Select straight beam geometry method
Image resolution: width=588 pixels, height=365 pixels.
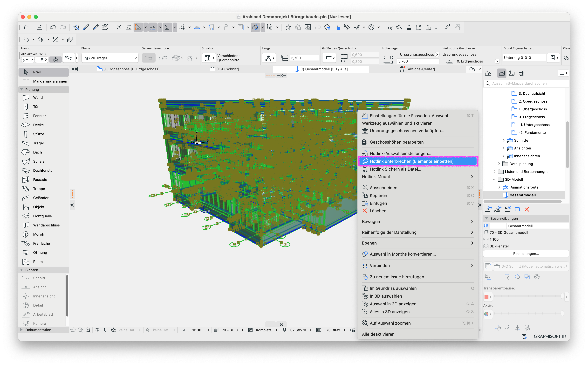(149, 58)
